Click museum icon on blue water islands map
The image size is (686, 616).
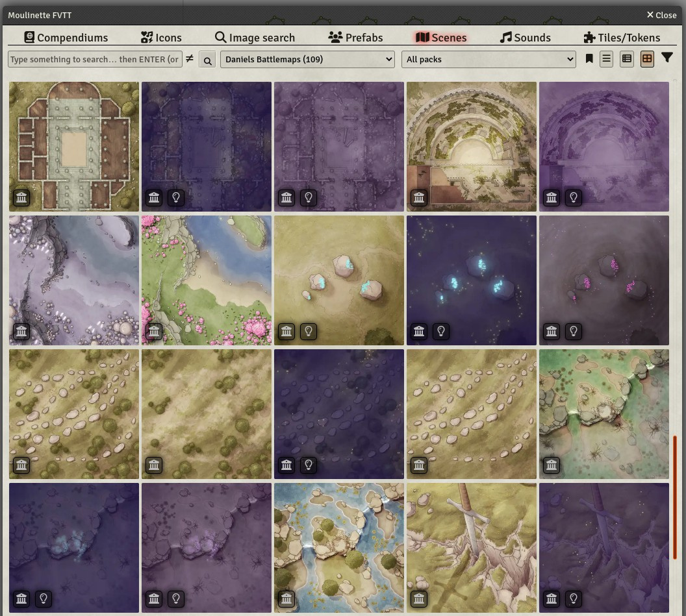[286, 599]
